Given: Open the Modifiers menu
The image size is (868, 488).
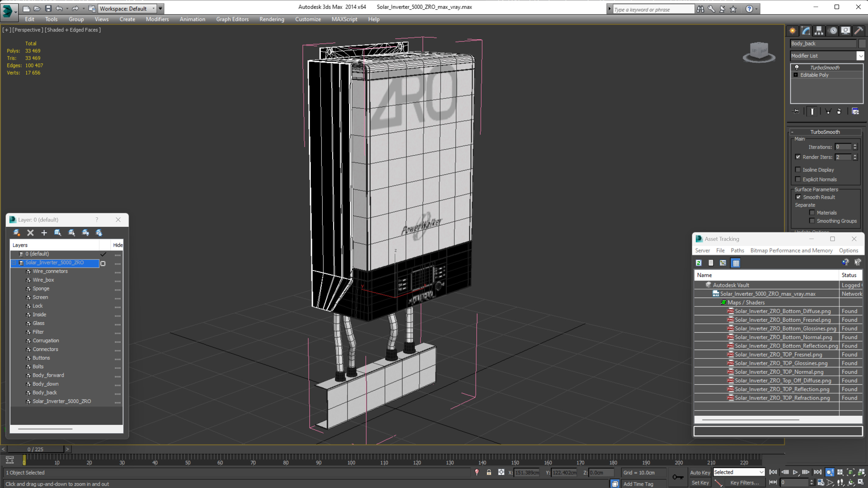Looking at the screenshot, I should click(157, 19).
